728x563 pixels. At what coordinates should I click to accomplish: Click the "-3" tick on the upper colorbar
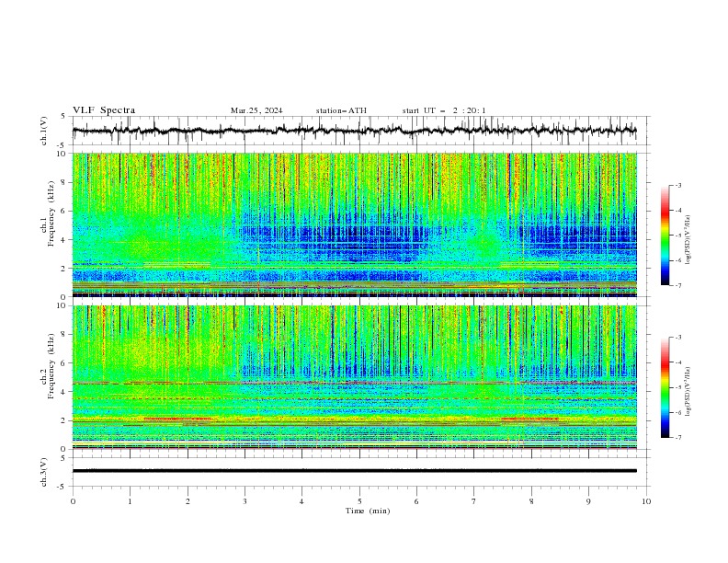677,185
